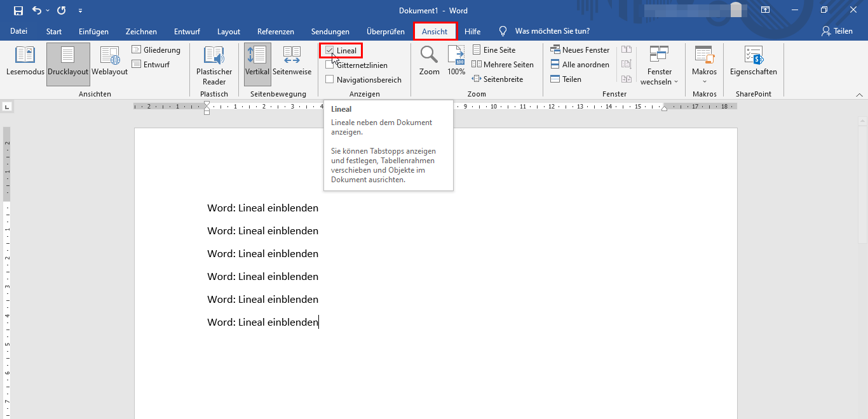Undo the last action
This screenshot has width=868, height=419.
(x=37, y=11)
